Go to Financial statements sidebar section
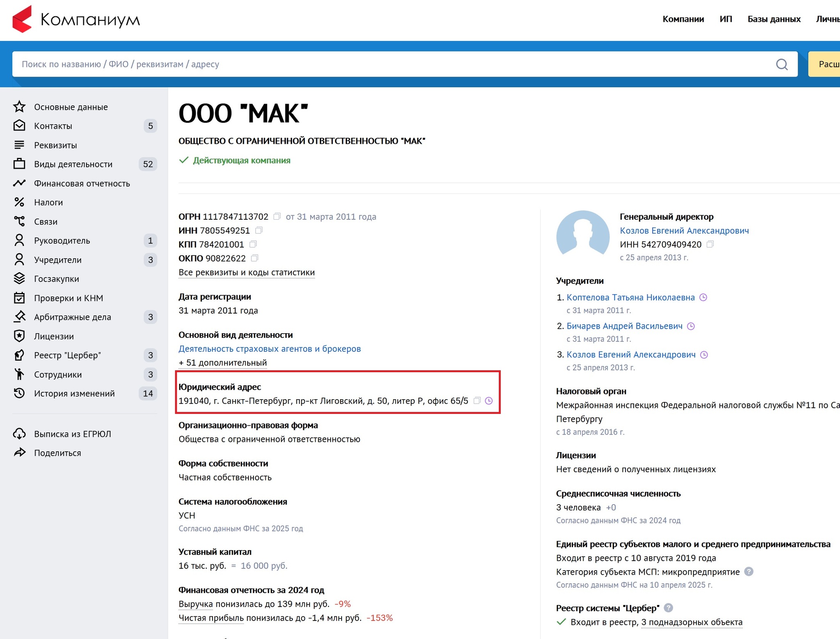The image size is (840, 639). click(x=82, y=184)
